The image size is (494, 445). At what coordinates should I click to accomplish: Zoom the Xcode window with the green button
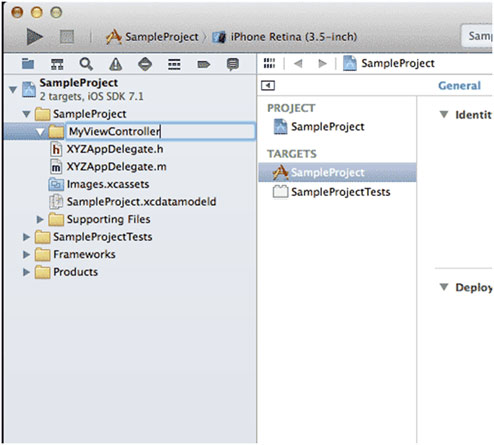(56, 13)
